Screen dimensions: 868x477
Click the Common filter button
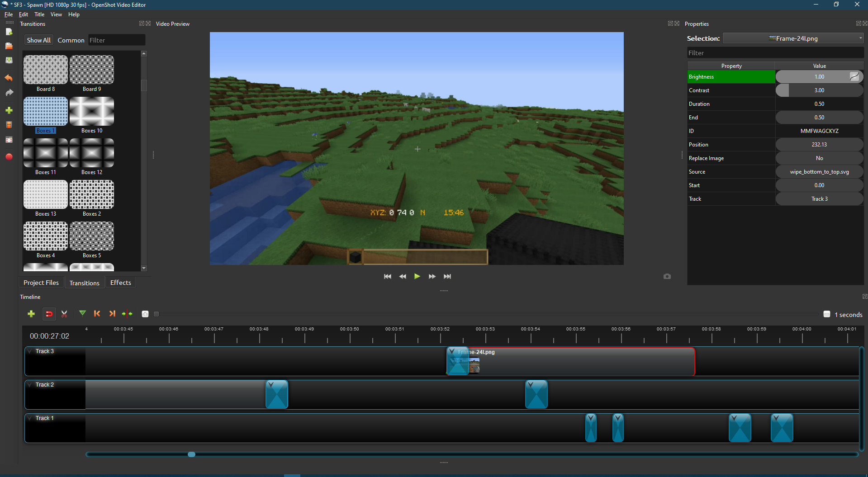tap(71, 40)
